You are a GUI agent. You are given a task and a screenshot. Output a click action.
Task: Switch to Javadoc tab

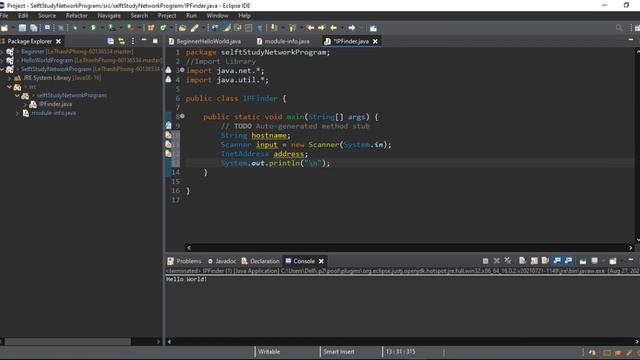click(x=222, y=261)
